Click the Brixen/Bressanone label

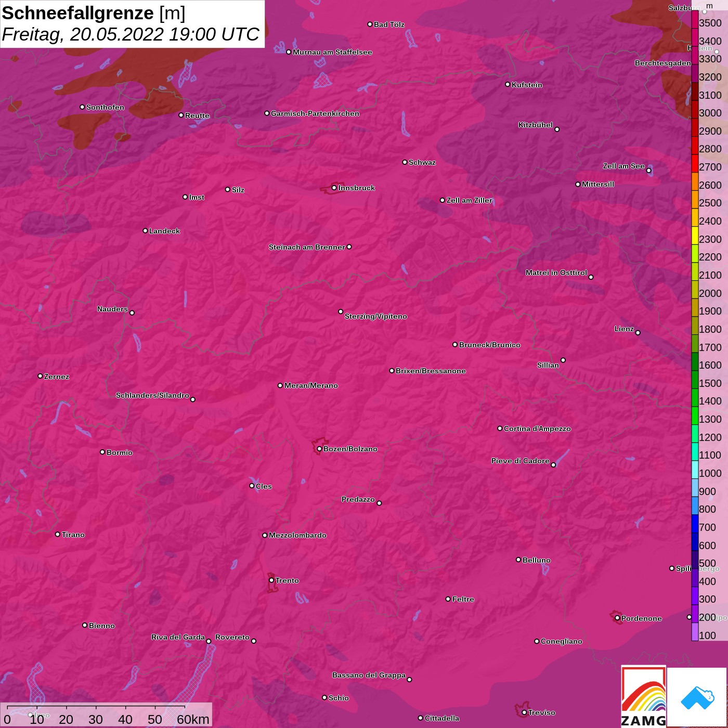point(431,371)
